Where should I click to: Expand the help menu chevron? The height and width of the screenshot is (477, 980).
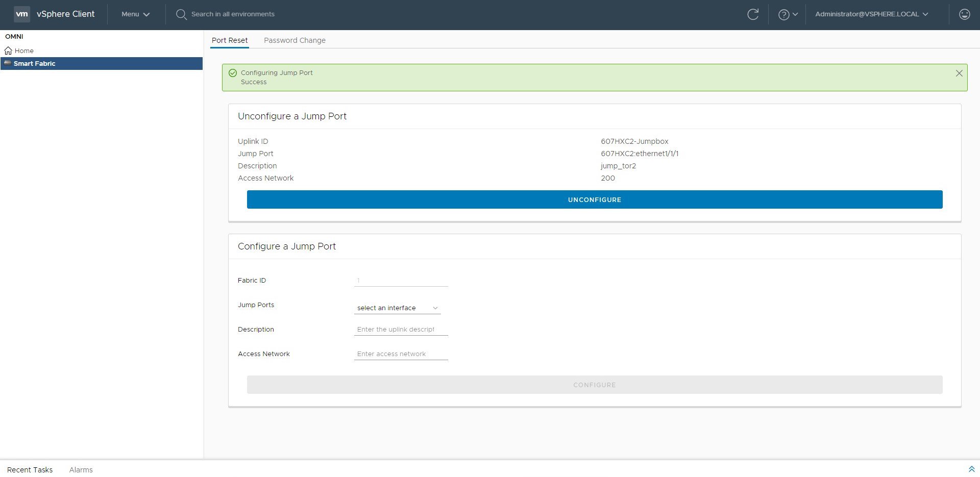pos(794,14)
